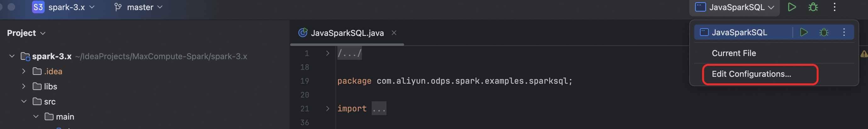
Task: Click the warning indicator in the editor gutter
Action: click(864, 54)
